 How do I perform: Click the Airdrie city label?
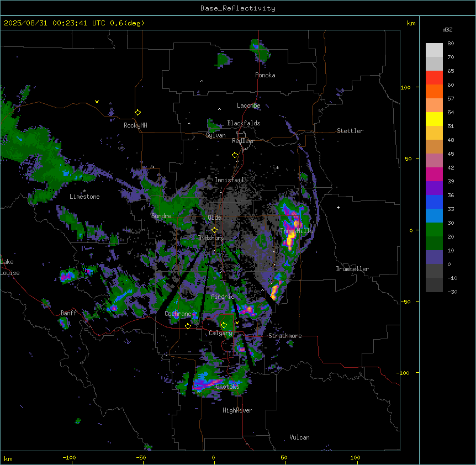click(223, 297)
